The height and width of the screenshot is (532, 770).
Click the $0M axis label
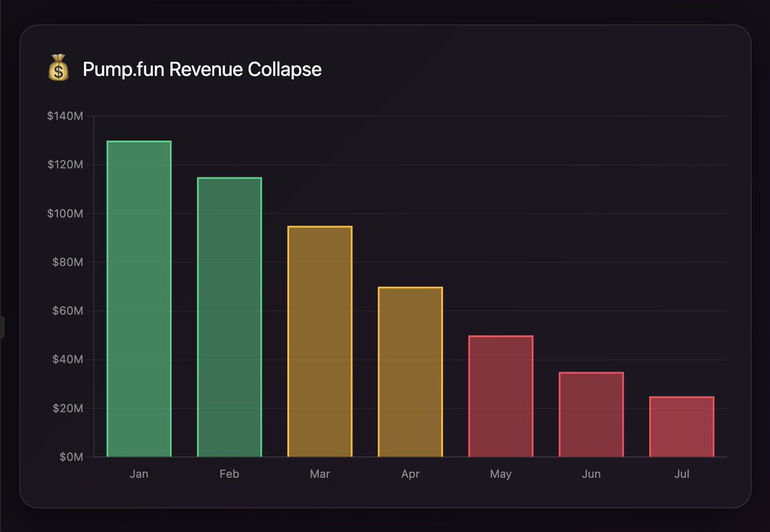coord(71,457)
